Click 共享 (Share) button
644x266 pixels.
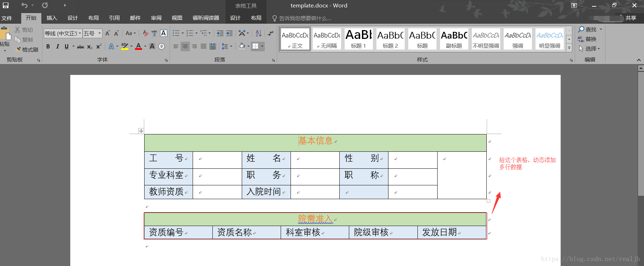tap(631, 18)
